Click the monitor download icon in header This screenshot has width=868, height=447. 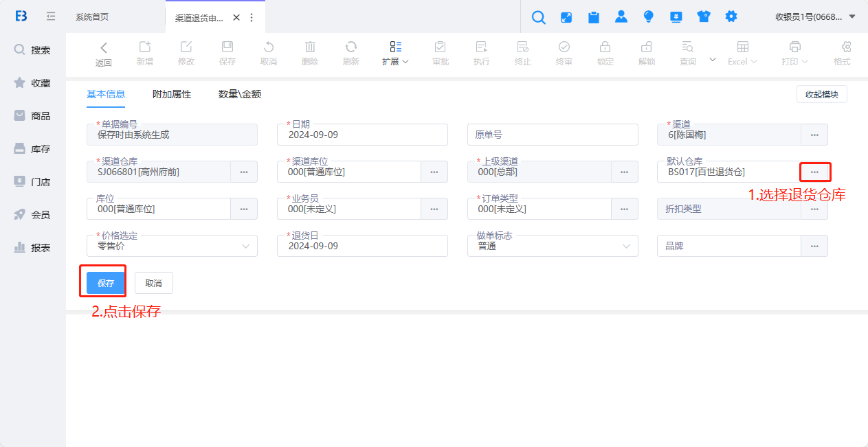tap(676, 17)
